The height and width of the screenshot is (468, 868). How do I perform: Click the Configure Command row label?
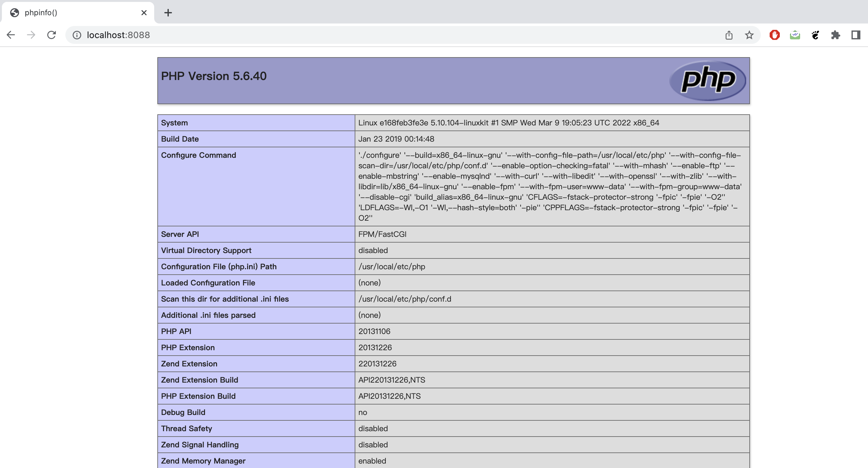pyautogui.click(x=199, y=155)
